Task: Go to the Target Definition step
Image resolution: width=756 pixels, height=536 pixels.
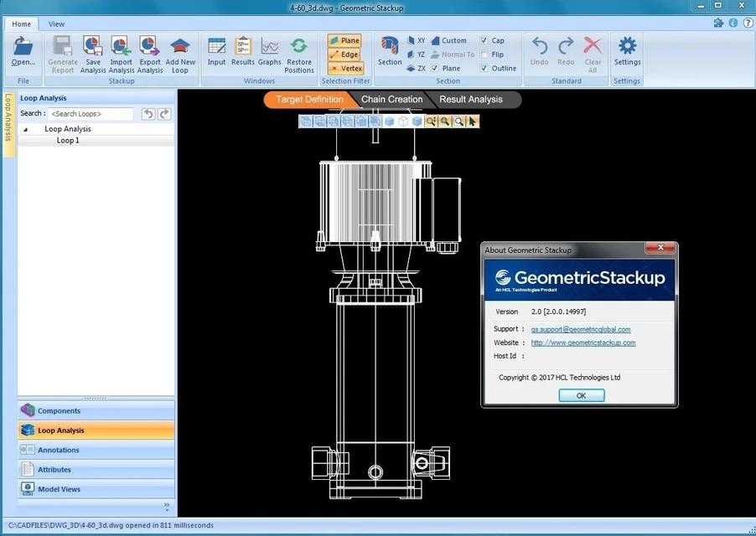Action: pyautogui.click(x=309, y=100)
